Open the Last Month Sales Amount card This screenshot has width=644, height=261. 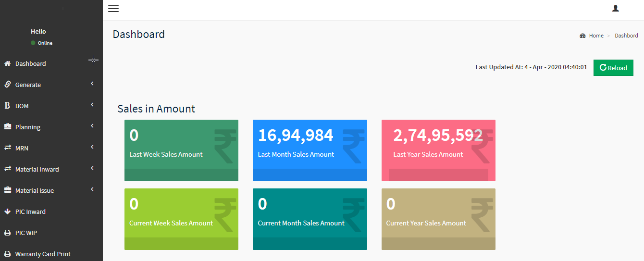coord(310,150)
